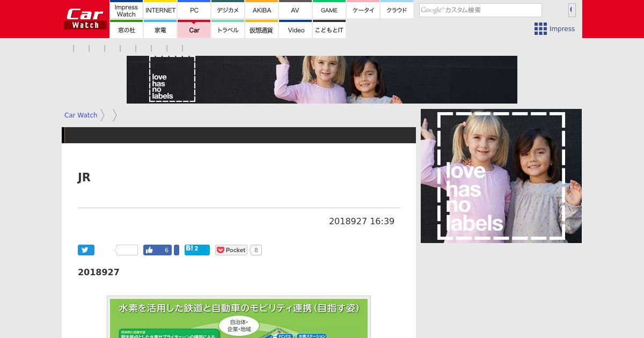Open the PC tab
Image resolution: width=644 pixels, height=338 pixels.
194,10
